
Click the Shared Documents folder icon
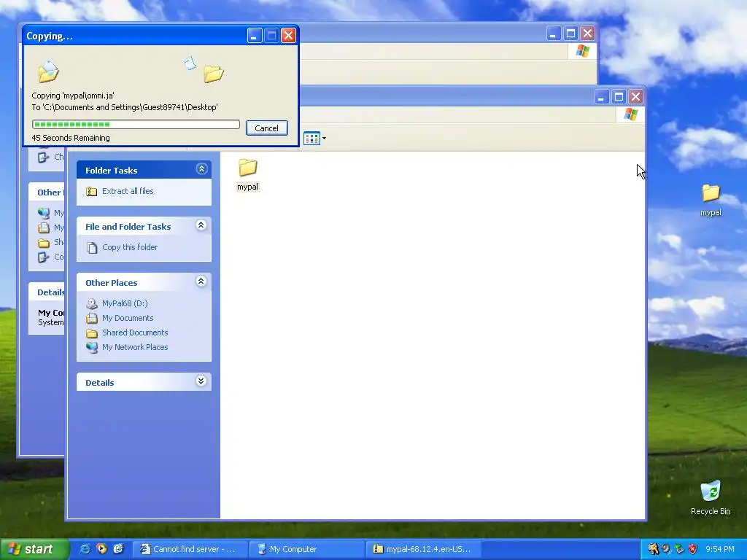[x=91, y=332]
